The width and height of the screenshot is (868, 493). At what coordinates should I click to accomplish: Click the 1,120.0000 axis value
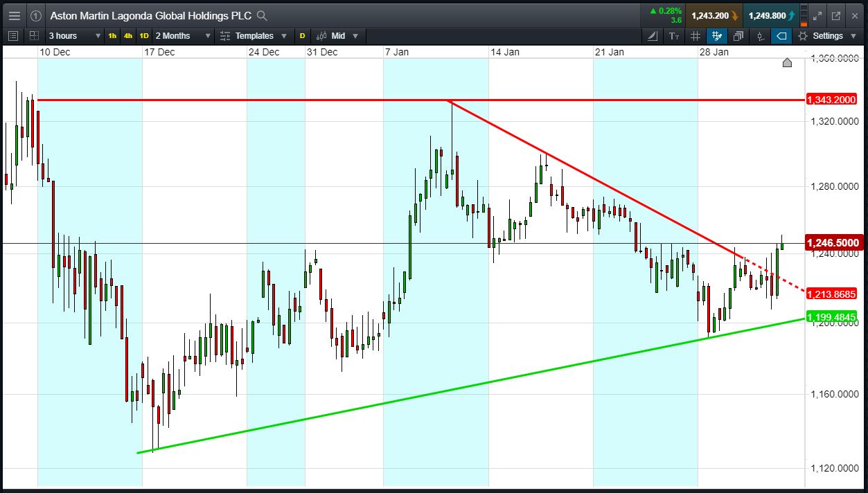tap(834, 469)
